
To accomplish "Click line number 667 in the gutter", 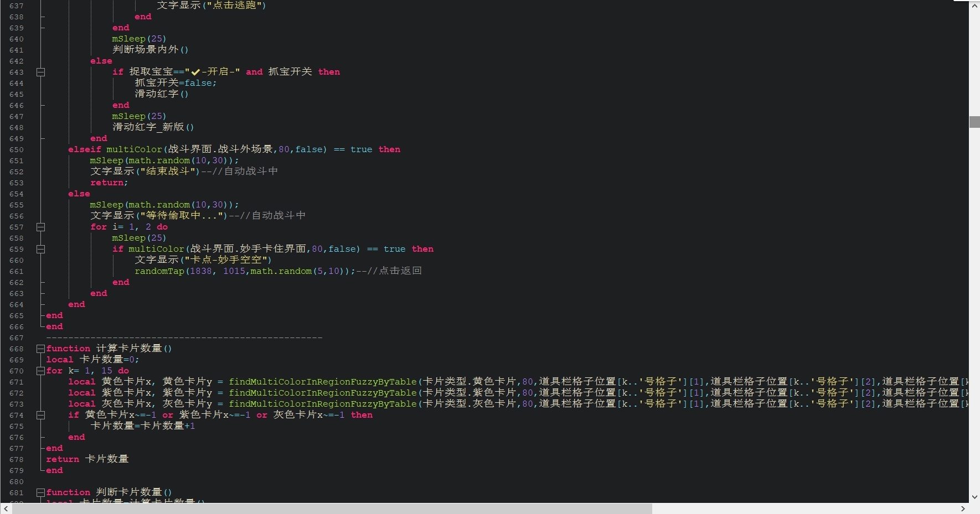I will pos(17,338).
